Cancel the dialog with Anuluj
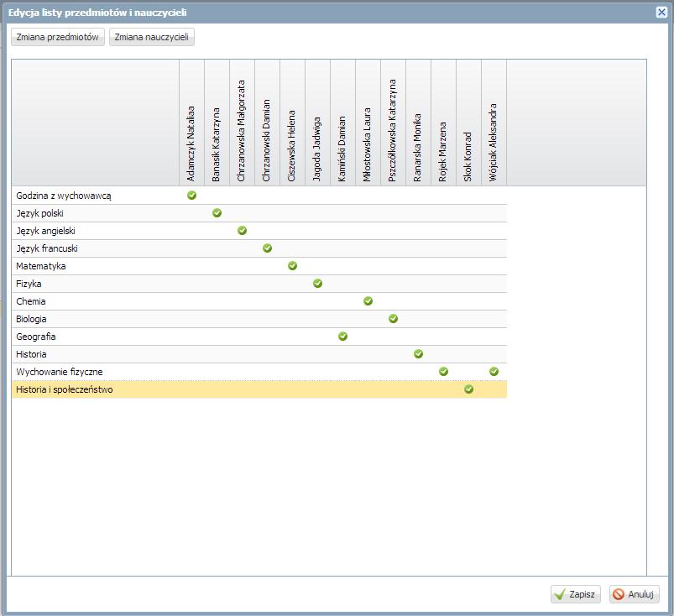This screenshot has width=674, height=616. point(634,594)
